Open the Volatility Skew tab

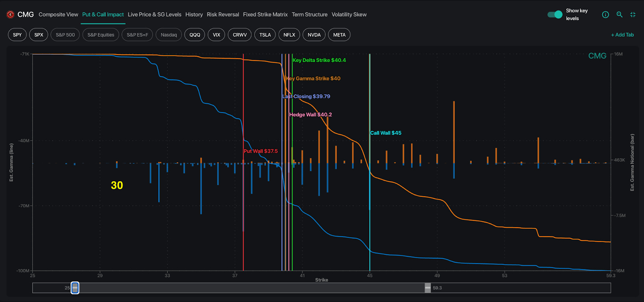349,14
